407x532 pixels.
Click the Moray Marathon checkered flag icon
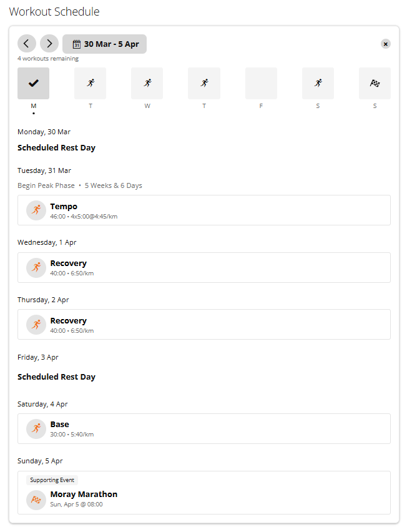[x=36, y=500]
